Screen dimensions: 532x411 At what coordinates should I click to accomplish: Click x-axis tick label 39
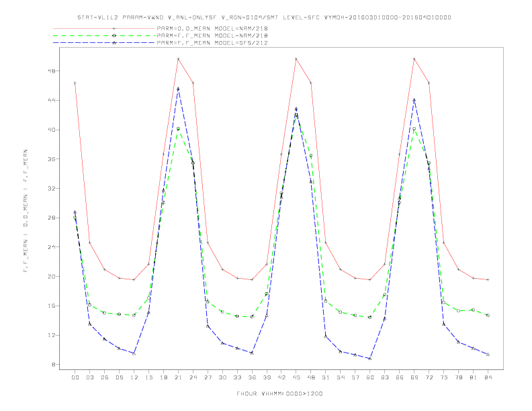point(267,377)
